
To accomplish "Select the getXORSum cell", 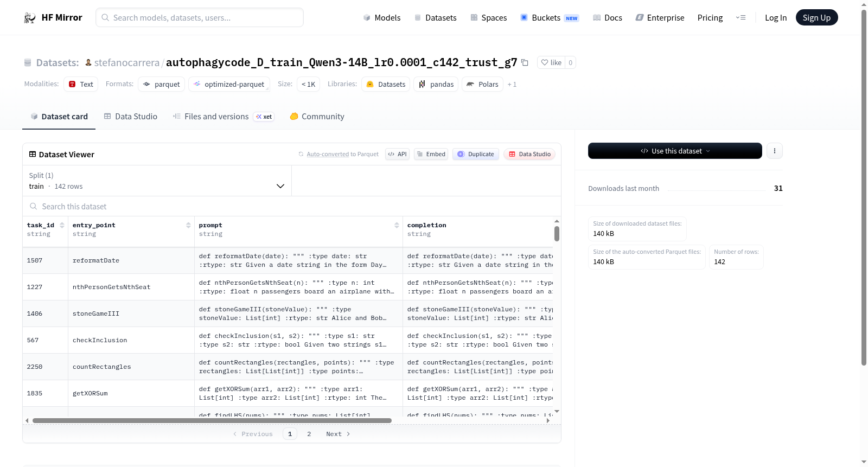I will click(x=131, y=393).
